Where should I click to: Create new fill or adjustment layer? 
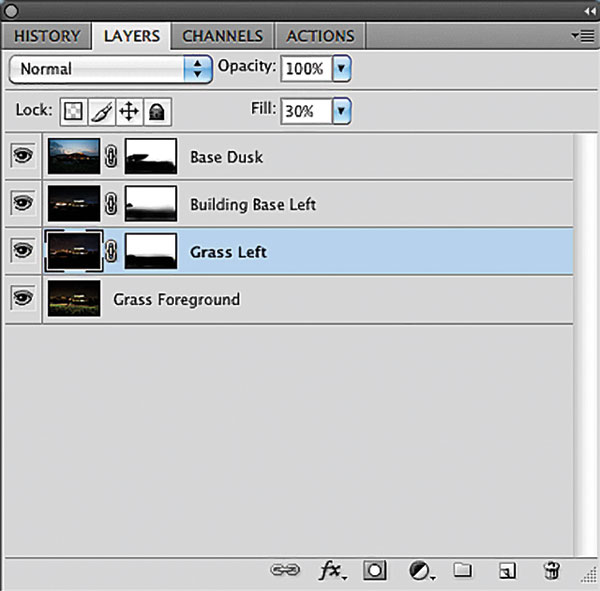421,571
